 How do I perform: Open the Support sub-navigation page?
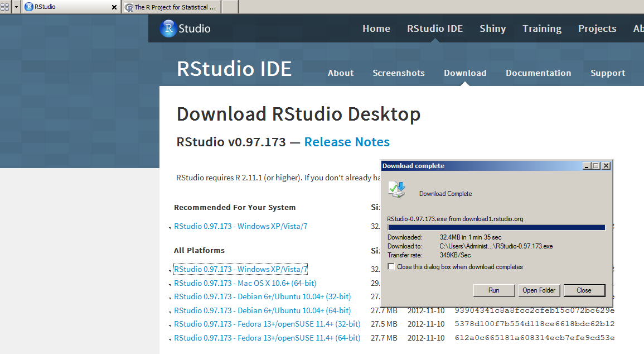tap(608, 73)
